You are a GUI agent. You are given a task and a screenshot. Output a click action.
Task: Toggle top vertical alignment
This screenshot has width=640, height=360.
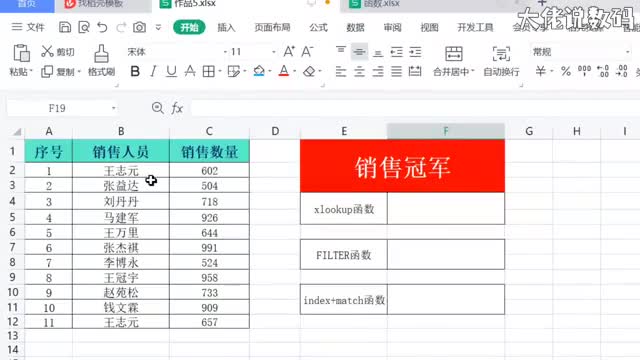coord(341,50)
